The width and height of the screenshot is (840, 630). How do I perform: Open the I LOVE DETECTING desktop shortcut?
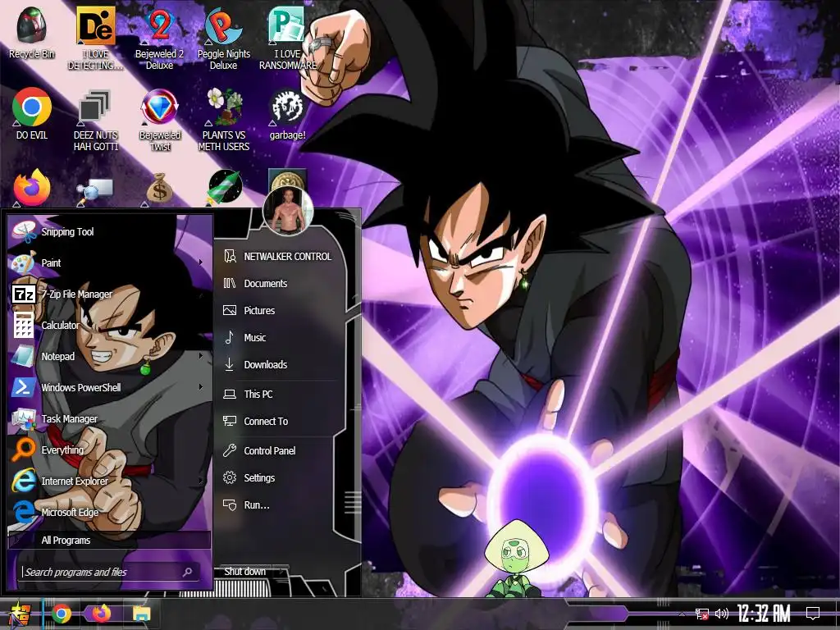(95, 38)
